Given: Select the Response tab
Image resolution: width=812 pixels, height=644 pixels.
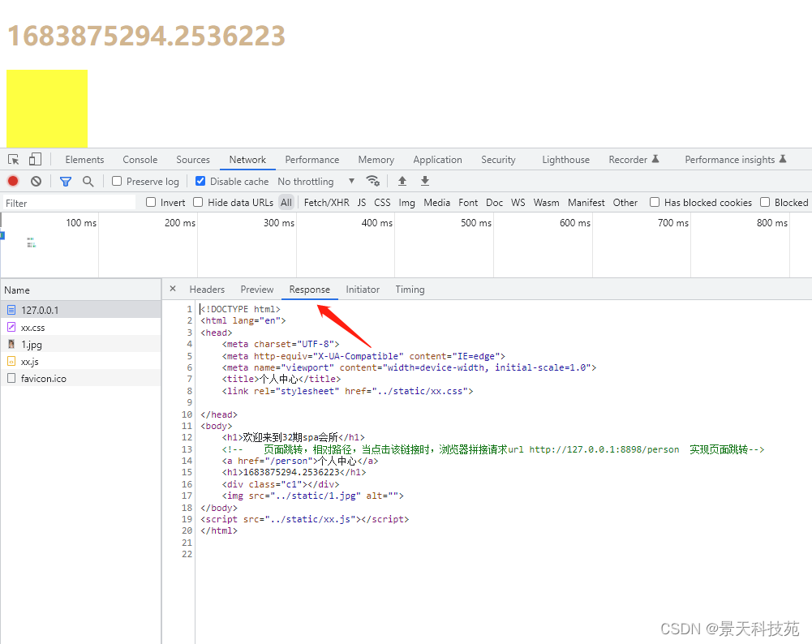Looking at the screenshot, I should pyautogui.click(x=309, y=290).
